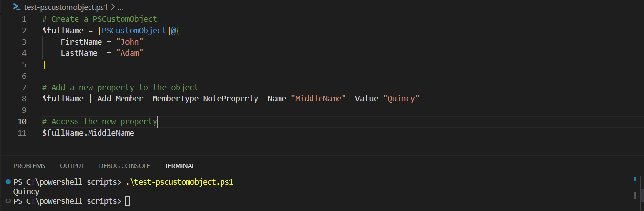The width and height of the screenshot is (644, 211).
Task: Open test-pscustomobject.ps1 breadcrumb item
Action: [66, 7]
